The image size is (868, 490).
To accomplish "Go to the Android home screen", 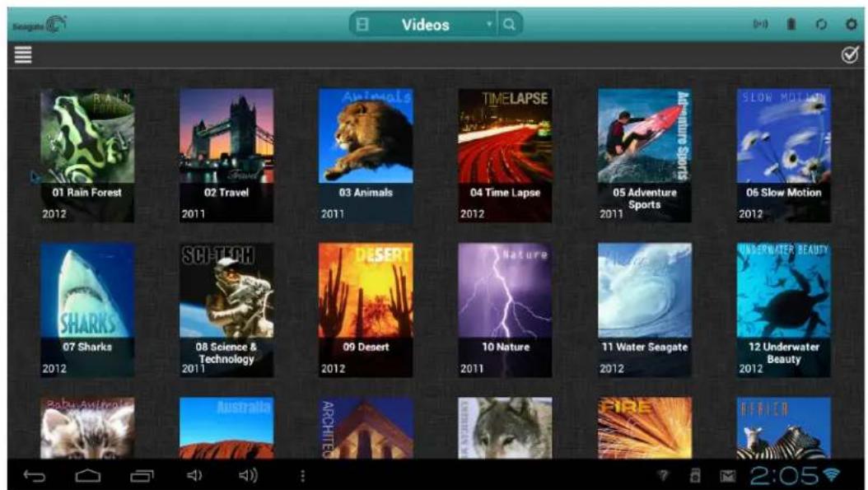I will pyautogui.click(x=88, y=476).
